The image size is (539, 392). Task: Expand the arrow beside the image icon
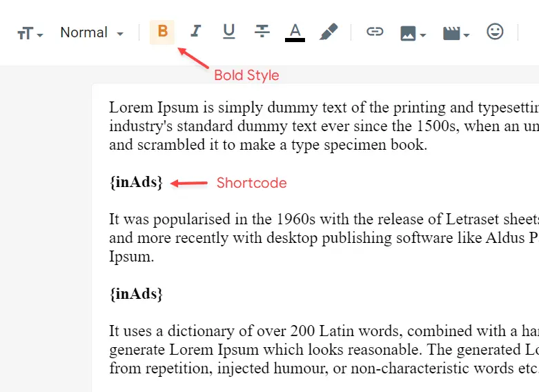(x=423, y=35)
